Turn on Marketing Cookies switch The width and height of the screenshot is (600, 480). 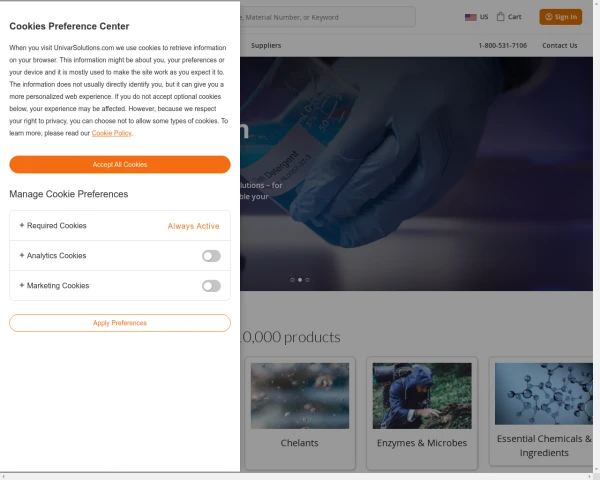211,286
